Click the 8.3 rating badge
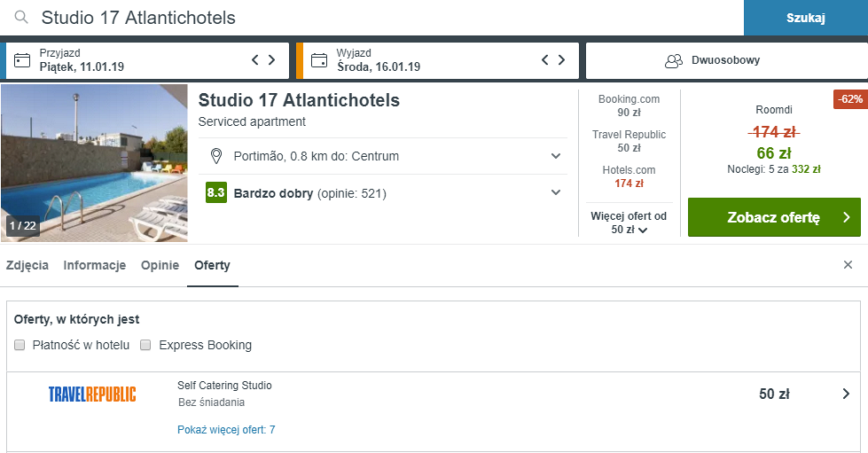Image resolution: width=868 pixels, height=453 pixels. coord(216,192)
